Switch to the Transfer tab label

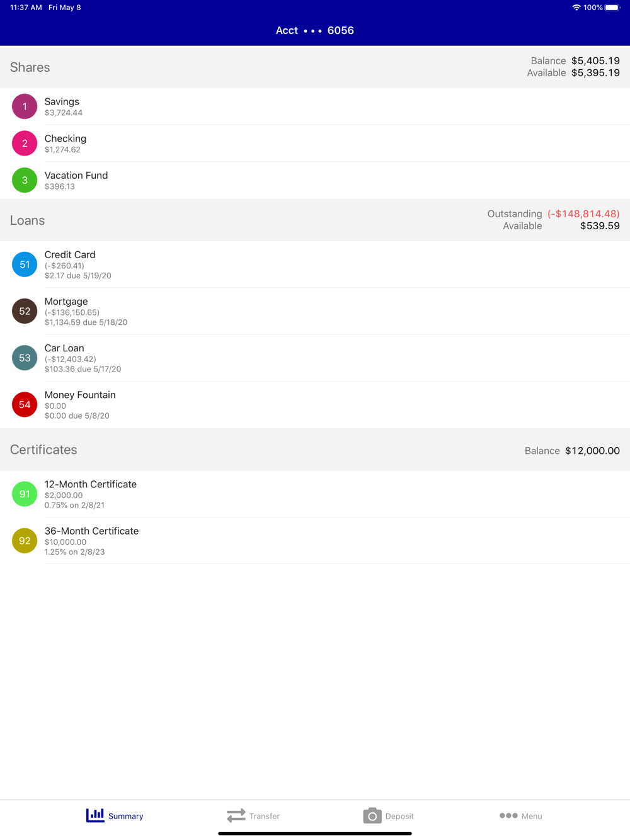(x=265, y=816)
